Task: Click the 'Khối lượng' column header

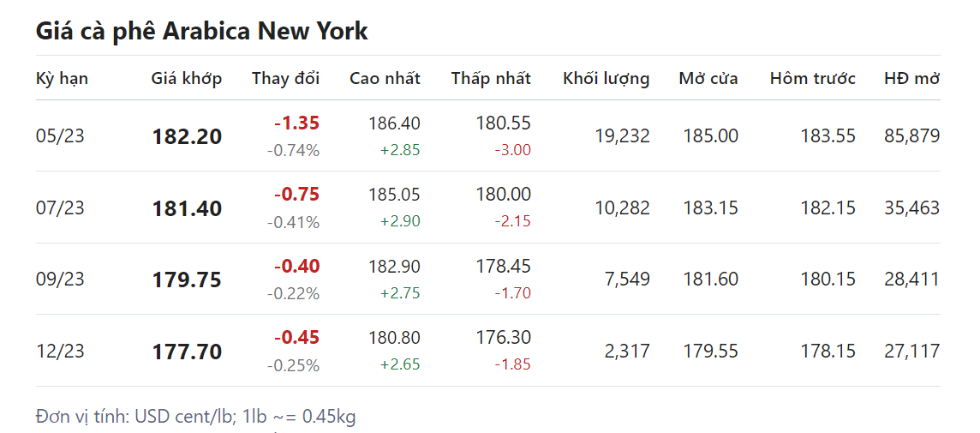Action: [x=606, y=79]
